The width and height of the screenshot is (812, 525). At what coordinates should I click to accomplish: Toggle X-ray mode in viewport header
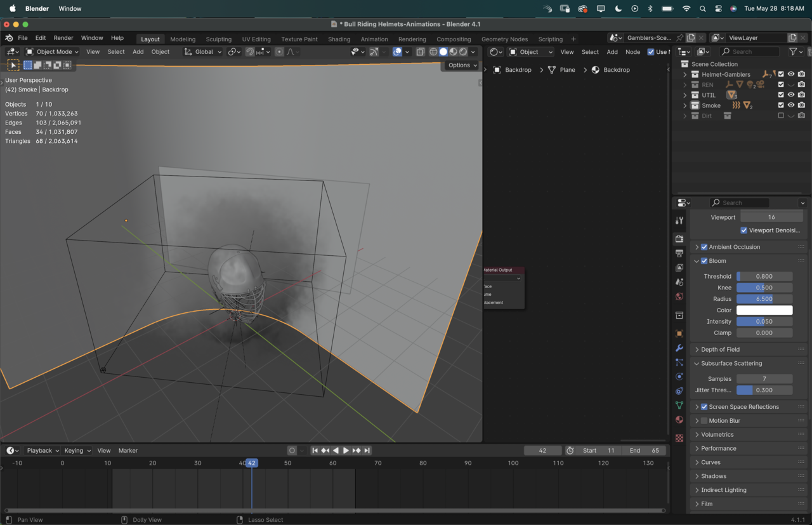420,52
